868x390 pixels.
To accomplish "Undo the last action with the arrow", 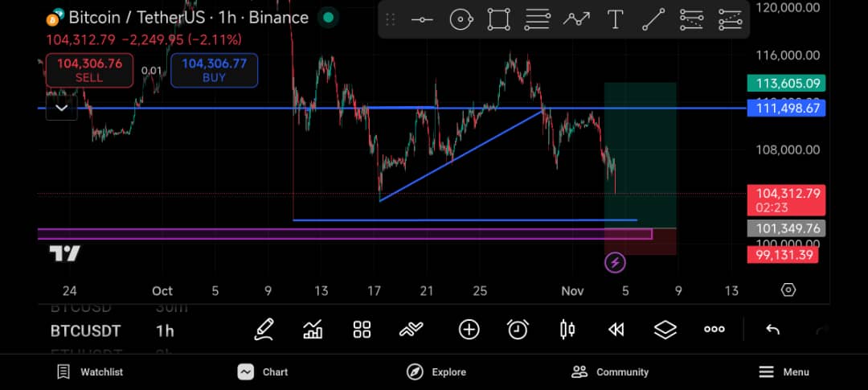I will click(773, 330).
